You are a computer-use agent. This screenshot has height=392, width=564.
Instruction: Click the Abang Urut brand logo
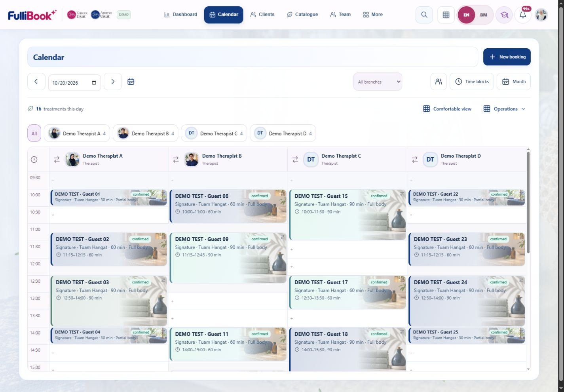[x=101, y=15]
